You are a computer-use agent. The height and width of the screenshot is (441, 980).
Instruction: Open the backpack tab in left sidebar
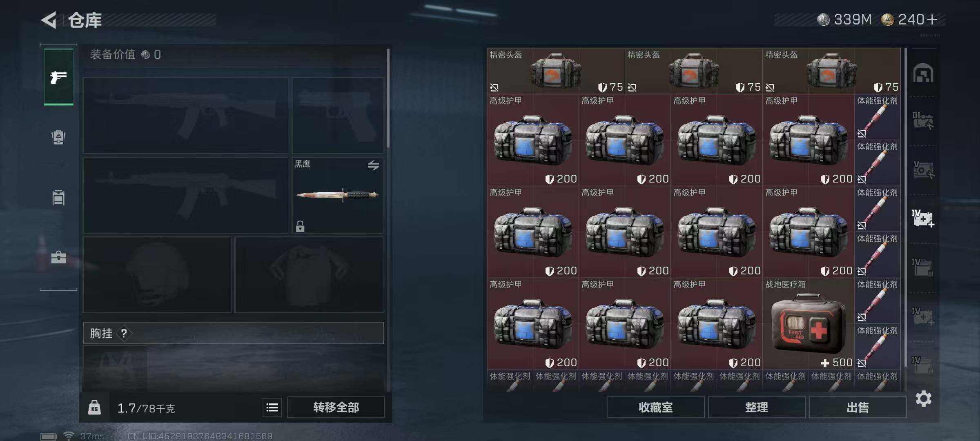click(58, 137)
